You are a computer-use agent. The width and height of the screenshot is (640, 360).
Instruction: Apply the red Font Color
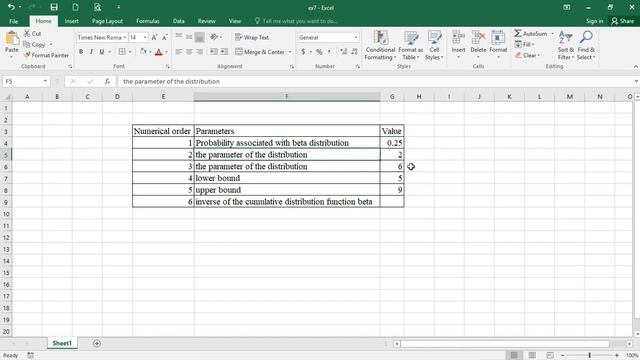pyautogui.click(x=159, y=52)
